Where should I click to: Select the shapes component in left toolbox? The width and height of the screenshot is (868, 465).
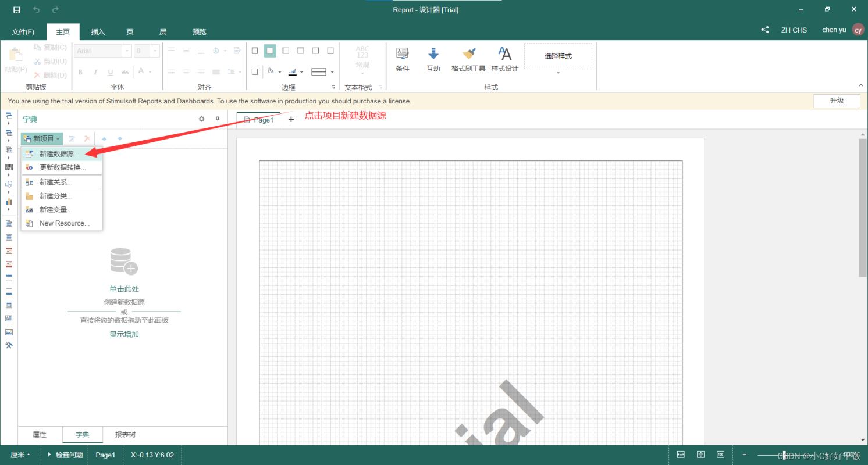point(9,184)
